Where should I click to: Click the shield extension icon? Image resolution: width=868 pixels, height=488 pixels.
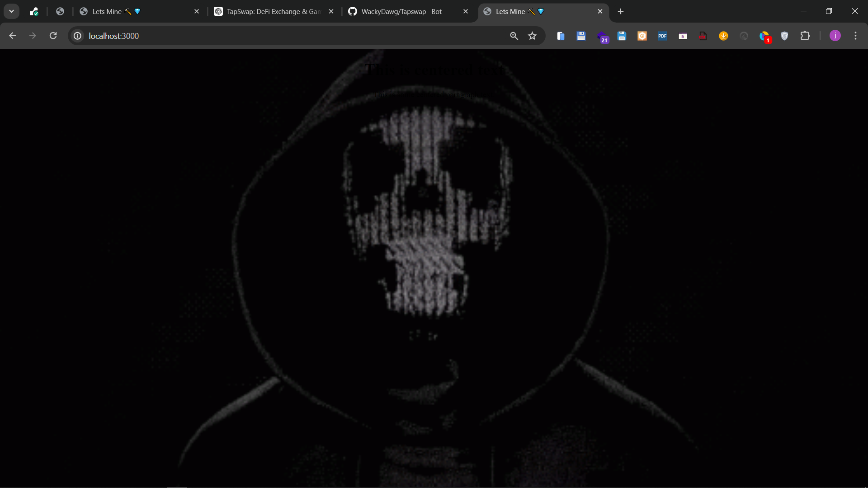[784, 36]
